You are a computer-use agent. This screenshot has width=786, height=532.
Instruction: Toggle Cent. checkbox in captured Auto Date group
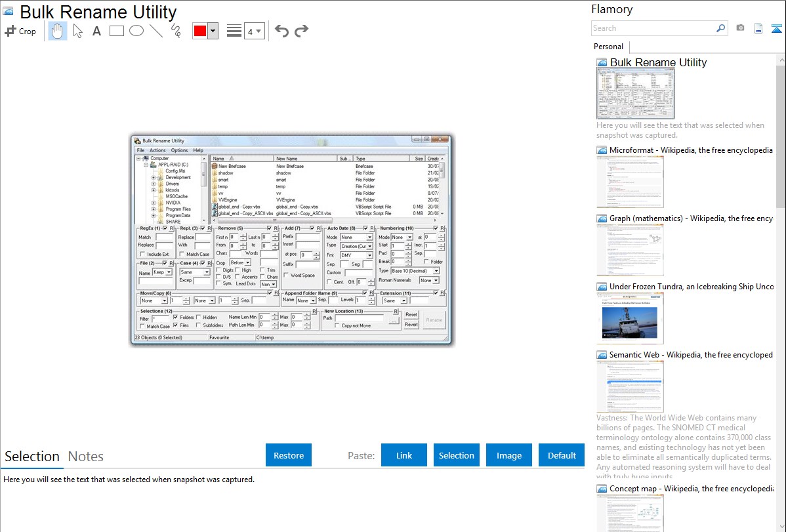tap(329, 282)
